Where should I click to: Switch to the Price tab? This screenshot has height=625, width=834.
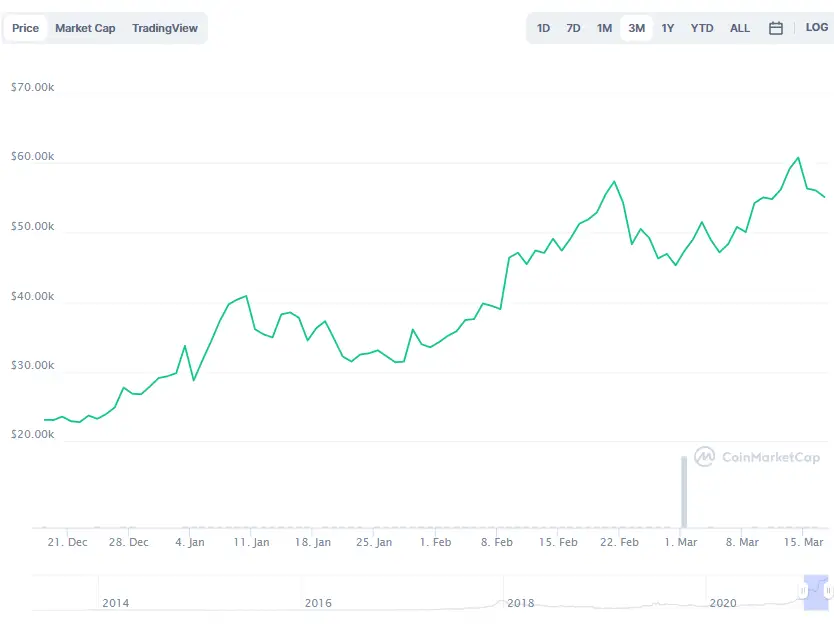(x=26, y=28)
